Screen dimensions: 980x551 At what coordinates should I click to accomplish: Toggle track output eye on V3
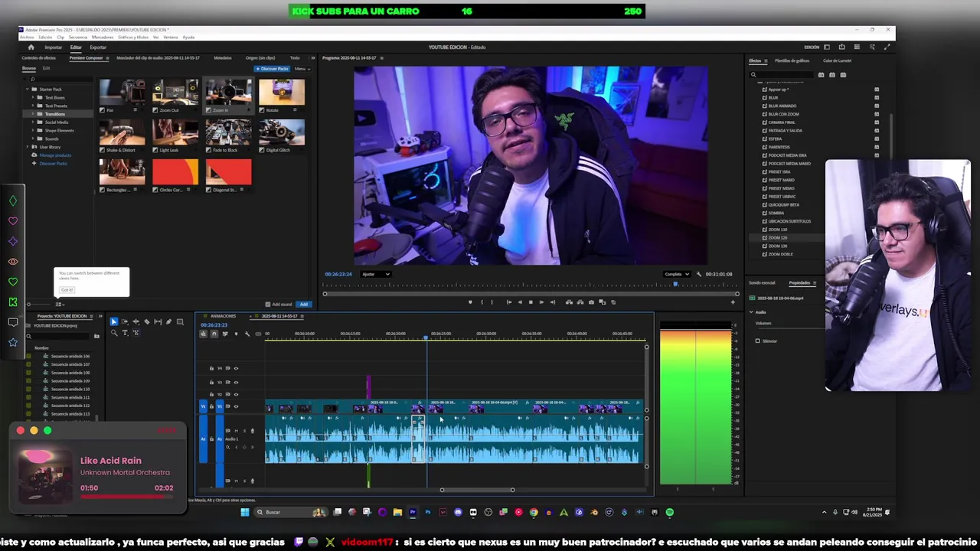pos(236,382)
